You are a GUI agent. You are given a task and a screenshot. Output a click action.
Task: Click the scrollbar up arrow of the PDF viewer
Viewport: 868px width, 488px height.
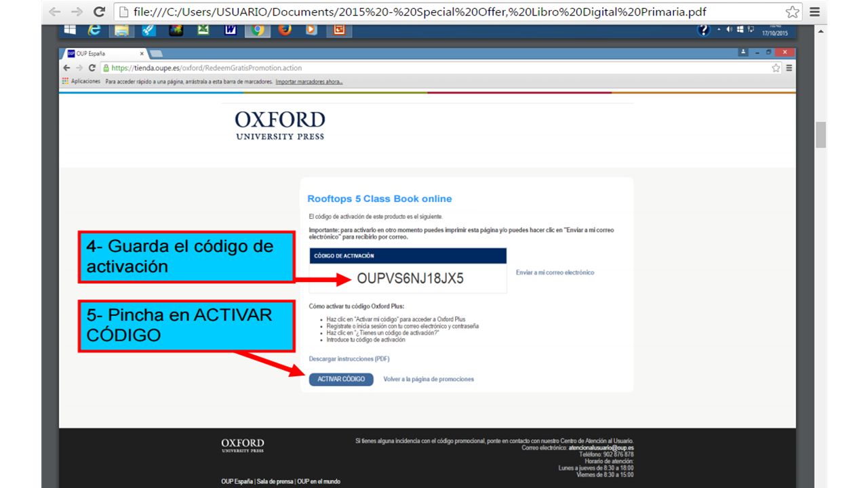821,31
